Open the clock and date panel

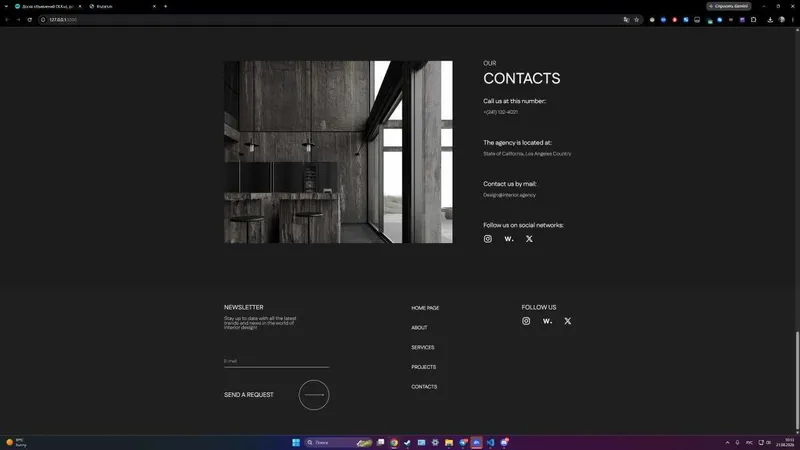[x=786, y=442]
